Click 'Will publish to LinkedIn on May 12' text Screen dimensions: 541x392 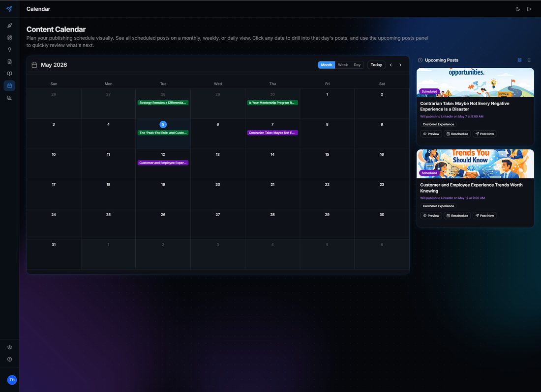point(452,198)
